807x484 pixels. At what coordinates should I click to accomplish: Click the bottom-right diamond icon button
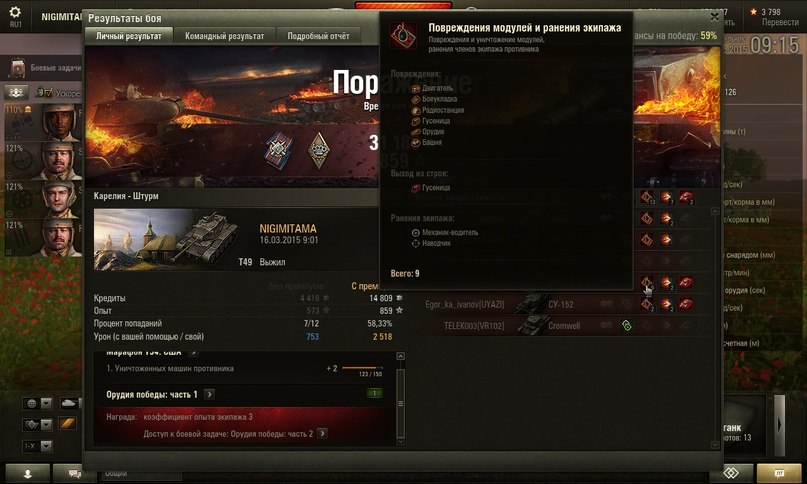tap(731, 473)
